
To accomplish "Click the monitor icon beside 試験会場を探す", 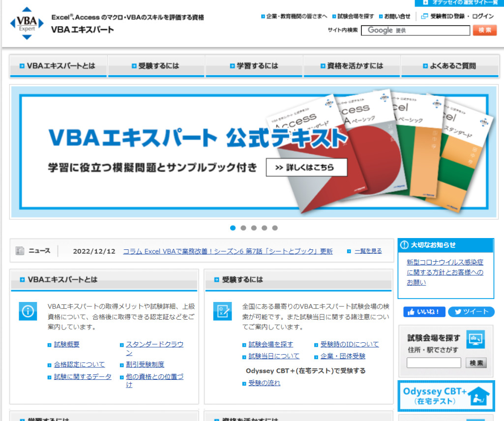I will (475, 339).
